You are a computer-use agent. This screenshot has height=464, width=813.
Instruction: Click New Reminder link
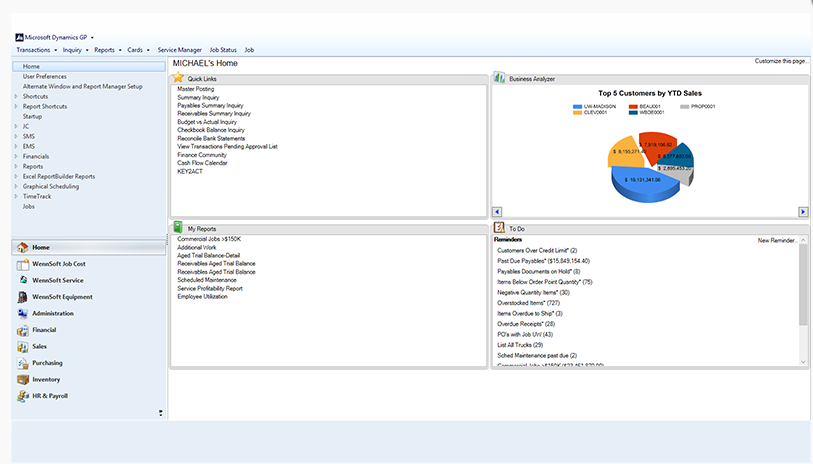(x=777, y=241)
